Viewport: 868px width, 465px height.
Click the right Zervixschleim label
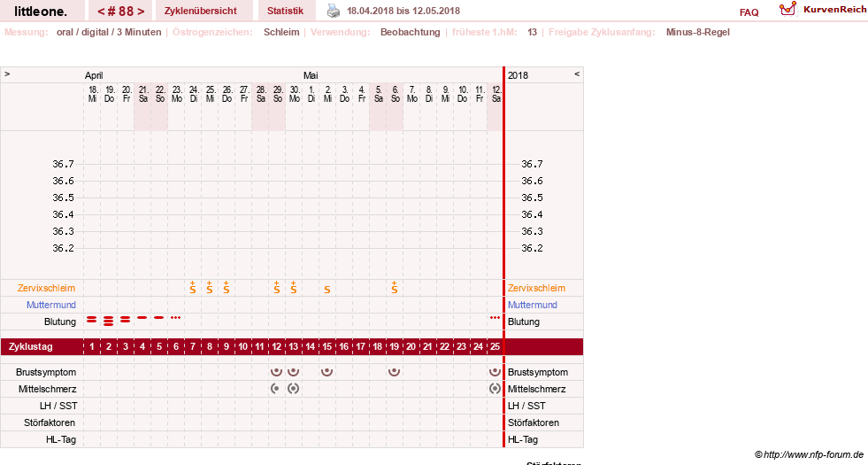(x=536, y=288)
